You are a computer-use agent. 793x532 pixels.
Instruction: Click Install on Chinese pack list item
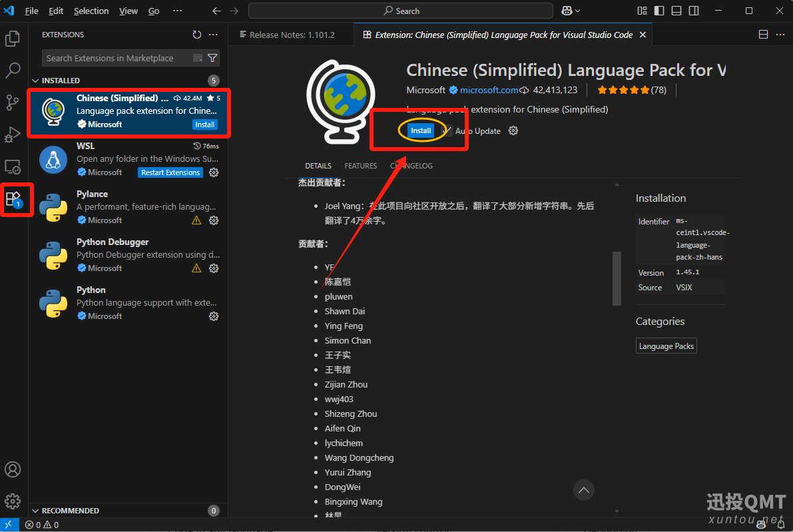tap(205, 125)
